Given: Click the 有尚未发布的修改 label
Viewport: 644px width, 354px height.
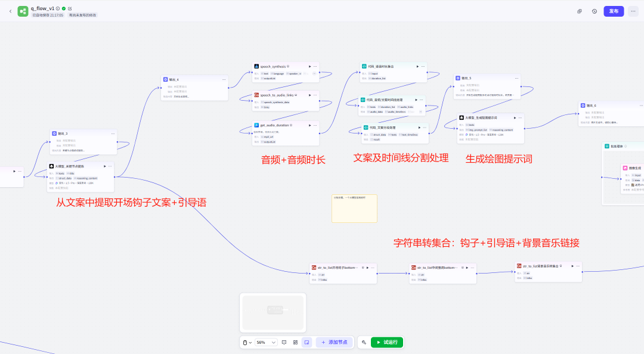Looking at the screenshot, I should tap(82, 15).
